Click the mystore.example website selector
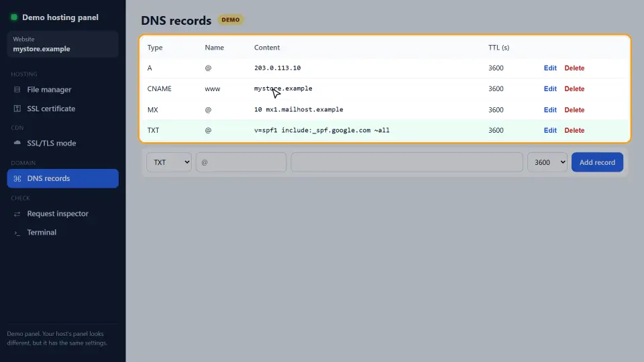The height and width of the screenshot is (362, 644). click(x=63, y=44)
